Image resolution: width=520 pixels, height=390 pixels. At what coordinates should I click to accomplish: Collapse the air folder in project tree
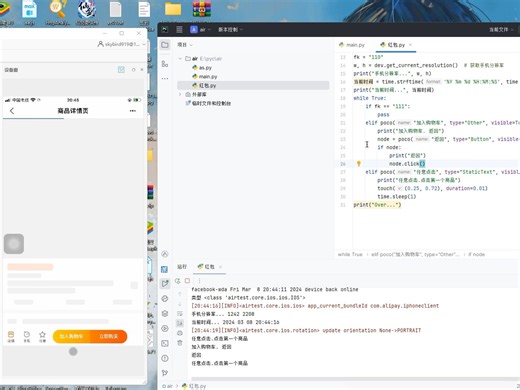pos(180,59)
